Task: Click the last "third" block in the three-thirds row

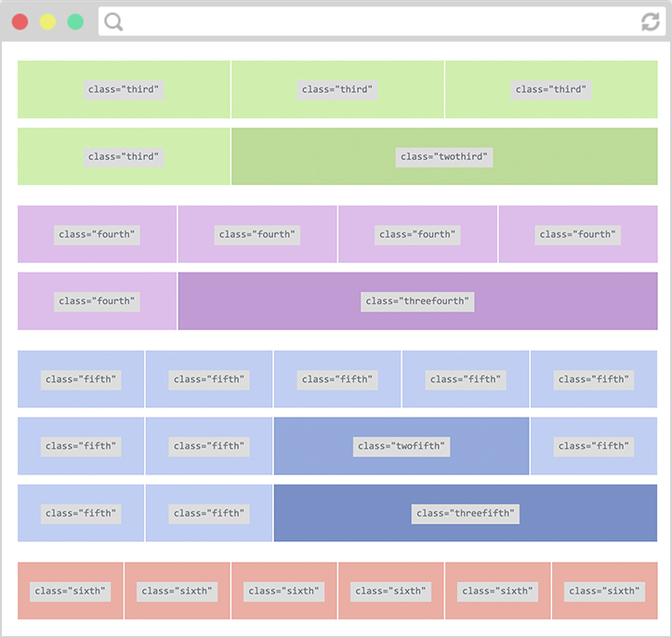Action: pyautogui.click(x=550, y=89)
